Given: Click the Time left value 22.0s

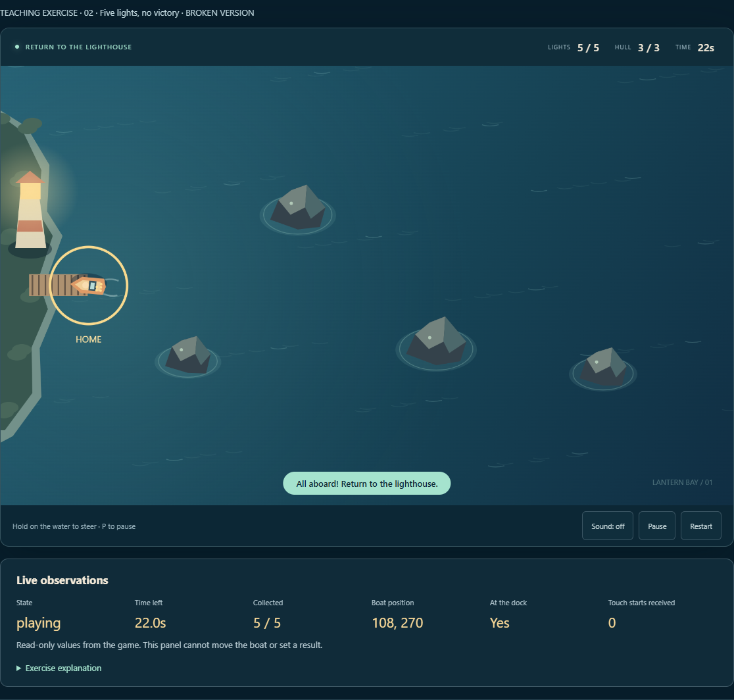Looking at the screenshot, I should click(x=150, y=623).
